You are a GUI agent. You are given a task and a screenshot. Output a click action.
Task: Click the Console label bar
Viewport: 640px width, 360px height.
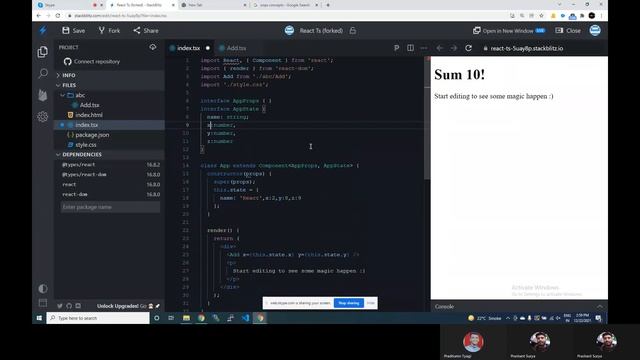pyautogui.click(x=444, y=307)
